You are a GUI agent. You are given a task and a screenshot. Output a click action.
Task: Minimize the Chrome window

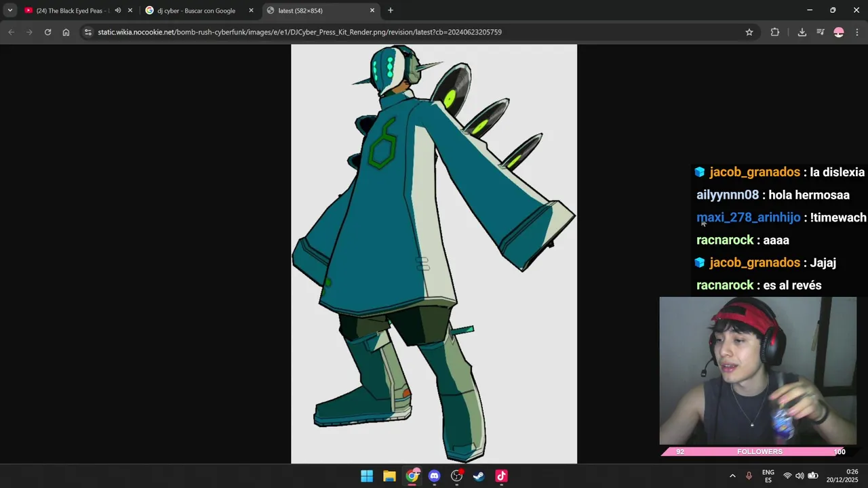[x=810, y=10]
